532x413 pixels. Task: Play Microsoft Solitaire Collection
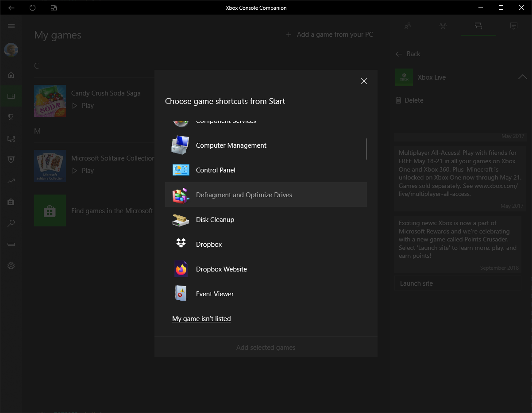click(x=83, y=171)
